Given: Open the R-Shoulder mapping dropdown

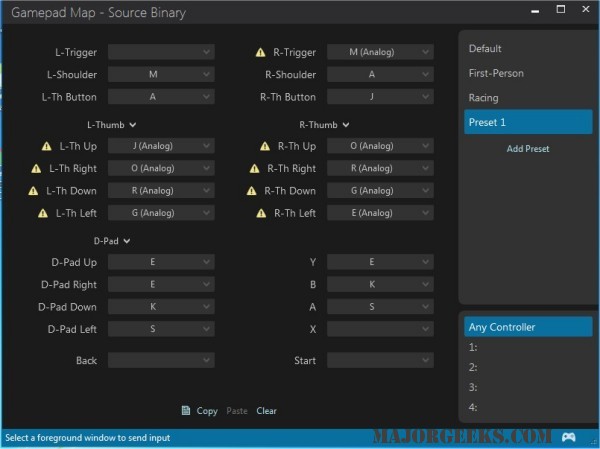Looking at the screenshot, I should tap(380, 74).
